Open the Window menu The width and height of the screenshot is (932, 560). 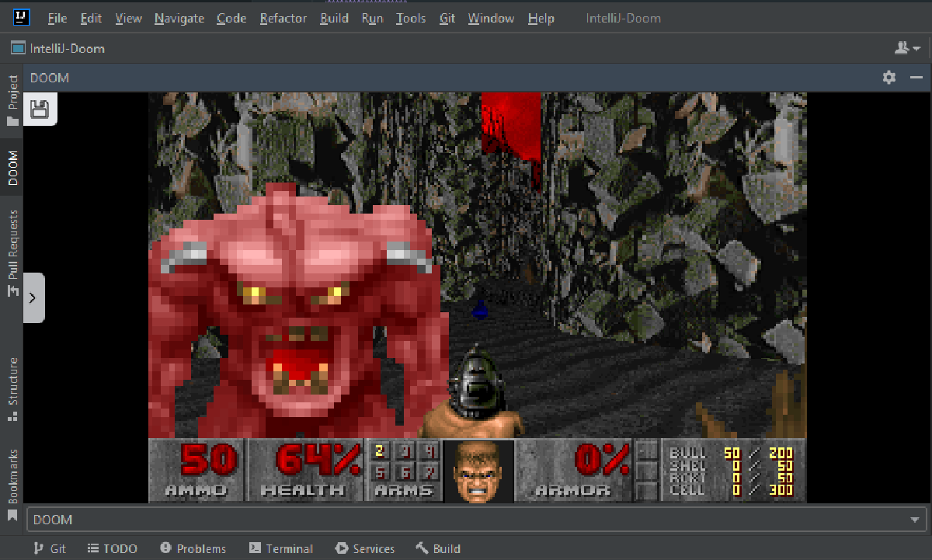491,18
